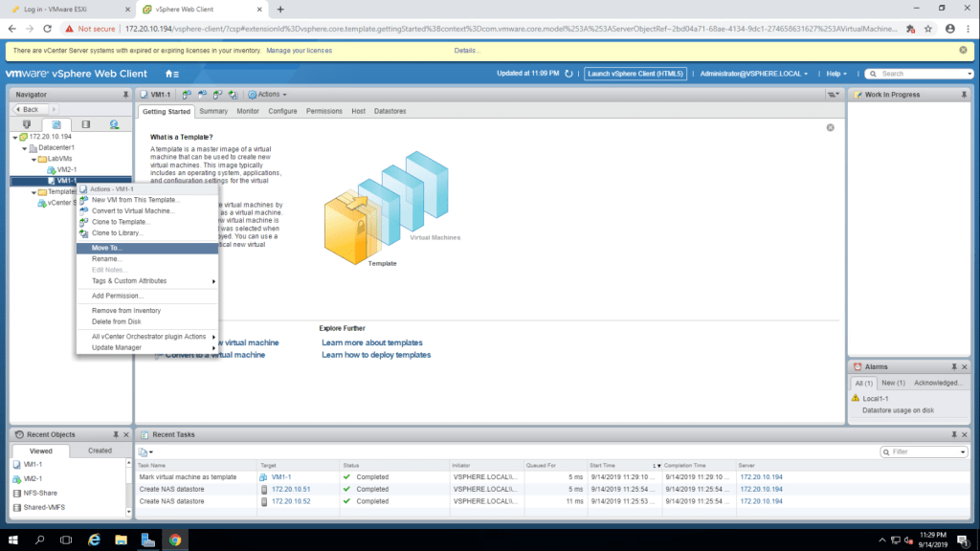Choose Move To in the context menu
This screenshot has width=980, height=551.
107,248
